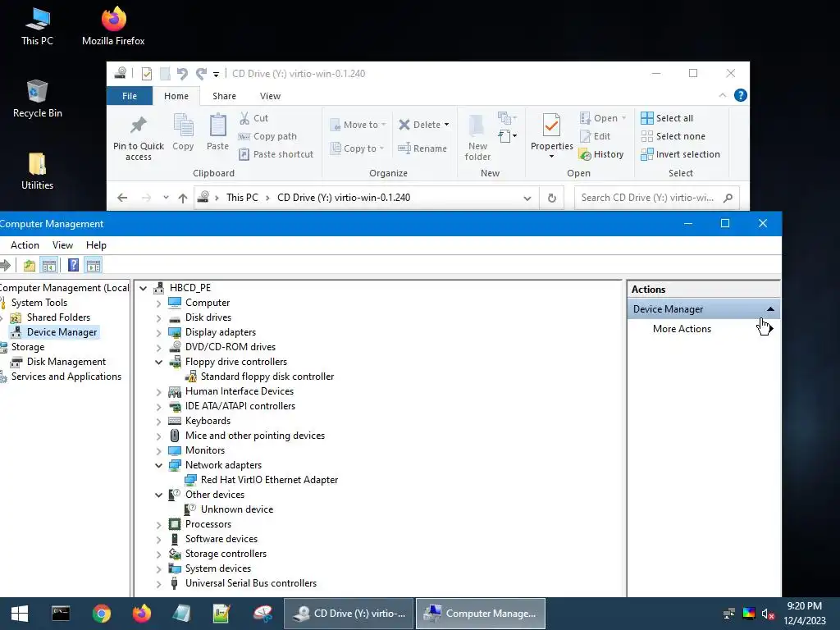Viewport: 840px width, 630px height.
Task: Click Invert selection in ribbon
Action: [x=680, y=154]
